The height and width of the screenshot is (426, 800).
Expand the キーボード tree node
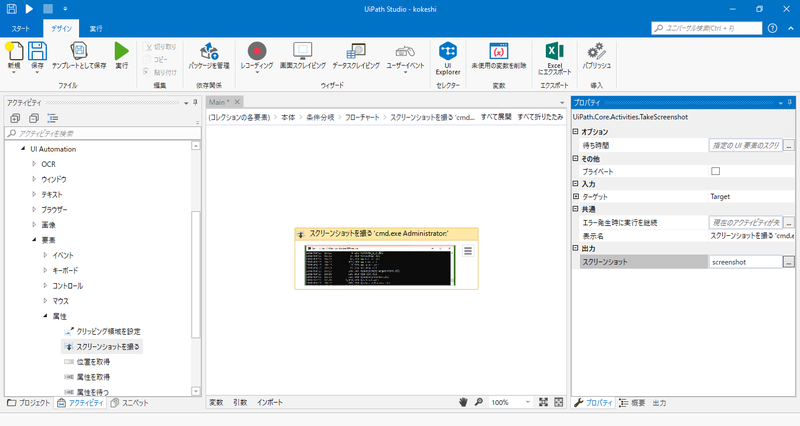tap(45, 270)
